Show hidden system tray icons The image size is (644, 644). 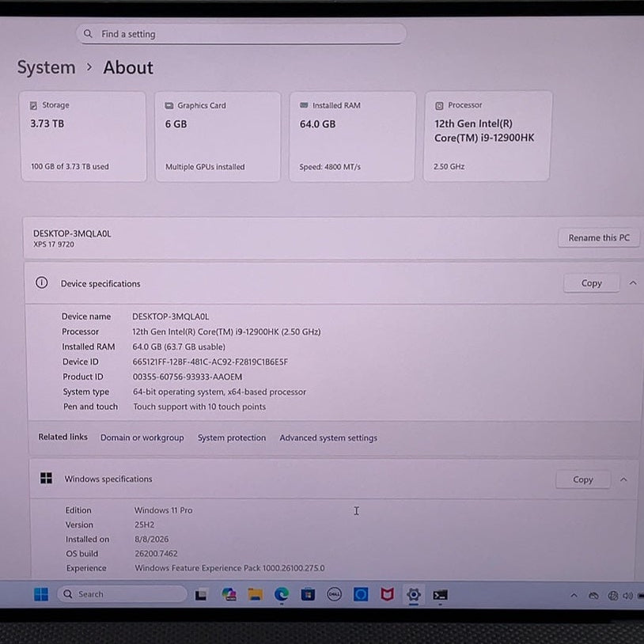(x=574, y=595)
